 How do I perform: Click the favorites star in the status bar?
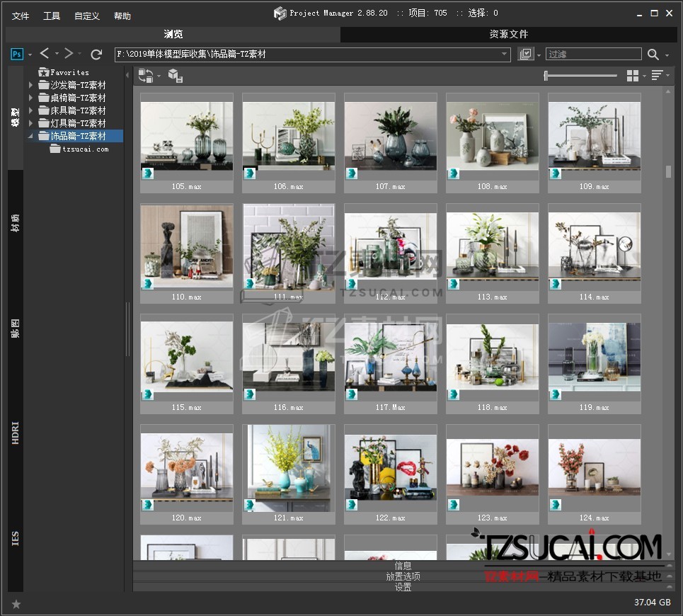pyautogui.click(x=16, y=603)
